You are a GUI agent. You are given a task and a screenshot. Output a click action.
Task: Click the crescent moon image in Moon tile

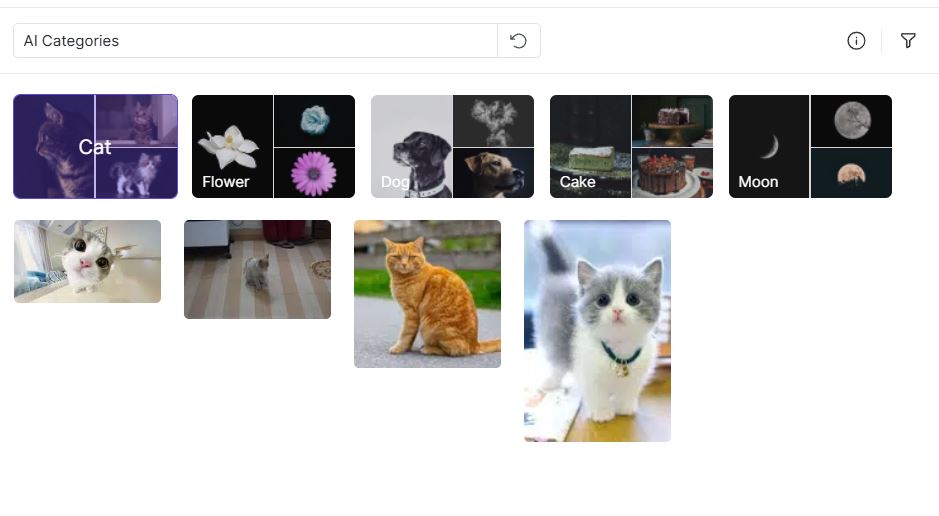point(769,147)
